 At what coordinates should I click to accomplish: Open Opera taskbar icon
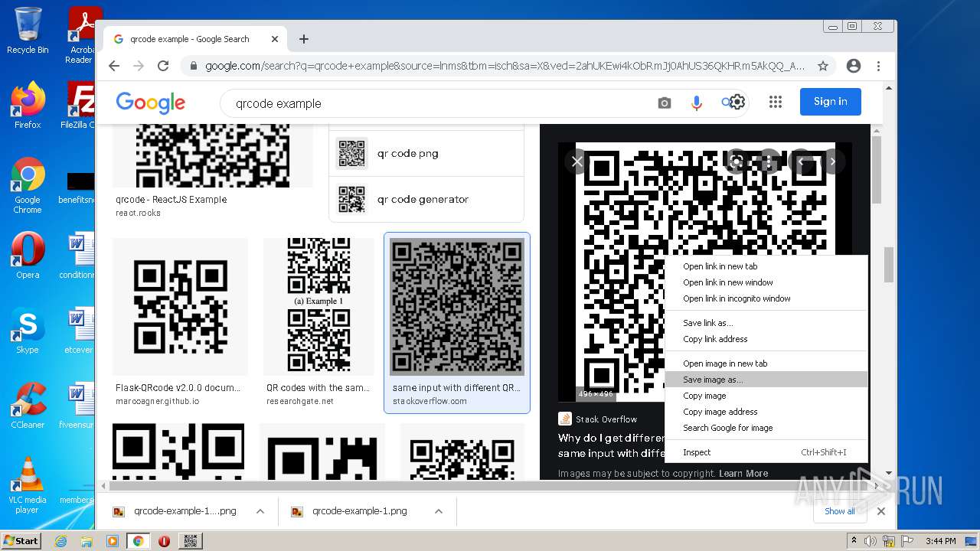click(x=164, y=541)
